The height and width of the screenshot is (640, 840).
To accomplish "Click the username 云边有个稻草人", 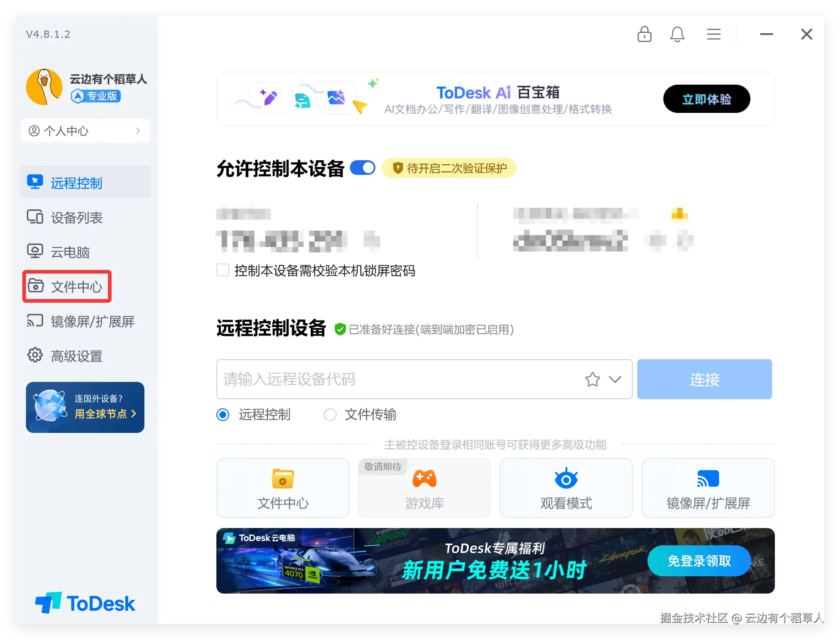I will click(108, 79).
